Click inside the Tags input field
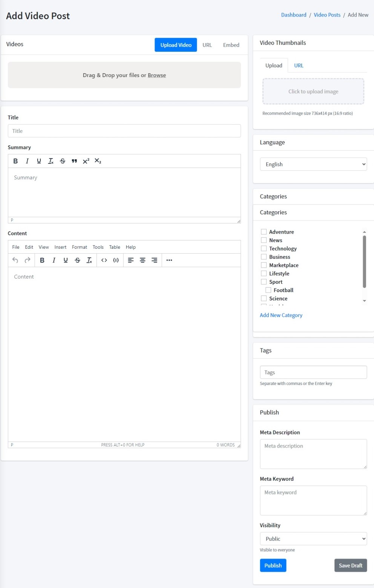Viewport: 374px width, 588px height. pos(313,372)
